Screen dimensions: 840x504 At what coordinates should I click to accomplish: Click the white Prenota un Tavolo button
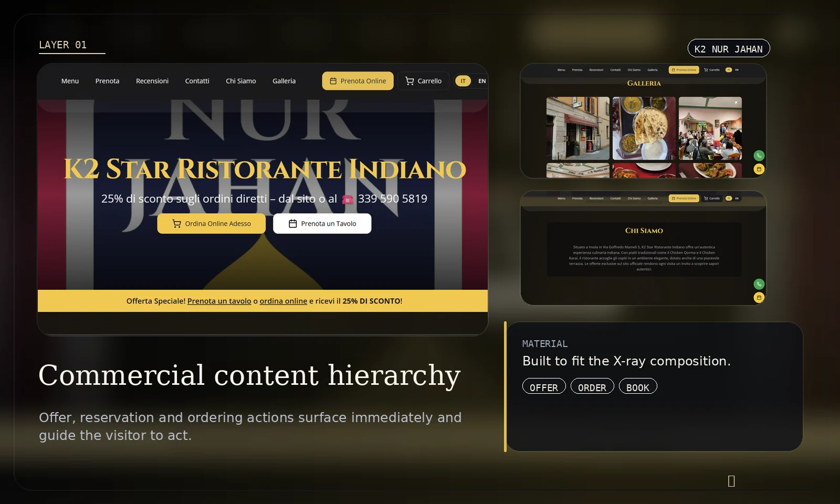click(x=322, y=224)
